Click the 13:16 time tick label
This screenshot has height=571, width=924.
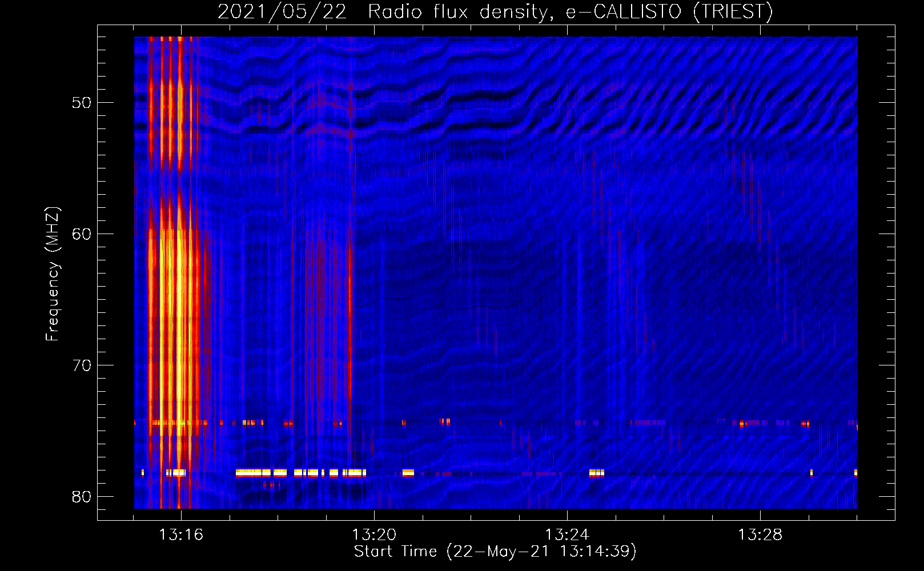[x=181, y=535]
